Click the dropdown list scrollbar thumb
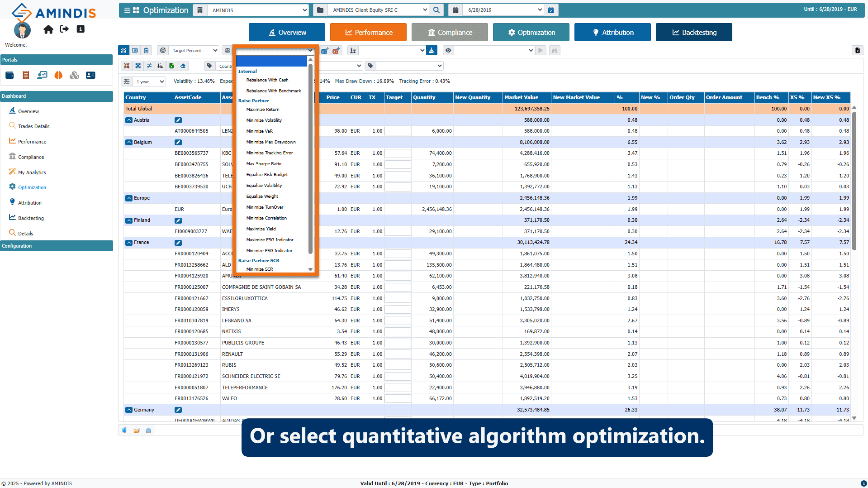This screenshot has height=488, width=868. (x=310, y=158)
